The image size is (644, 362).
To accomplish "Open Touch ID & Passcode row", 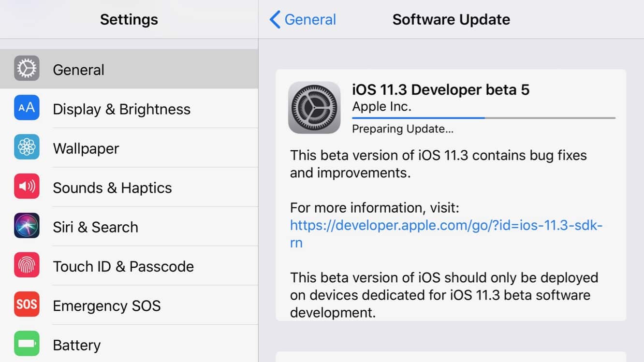I will [123, 266].
